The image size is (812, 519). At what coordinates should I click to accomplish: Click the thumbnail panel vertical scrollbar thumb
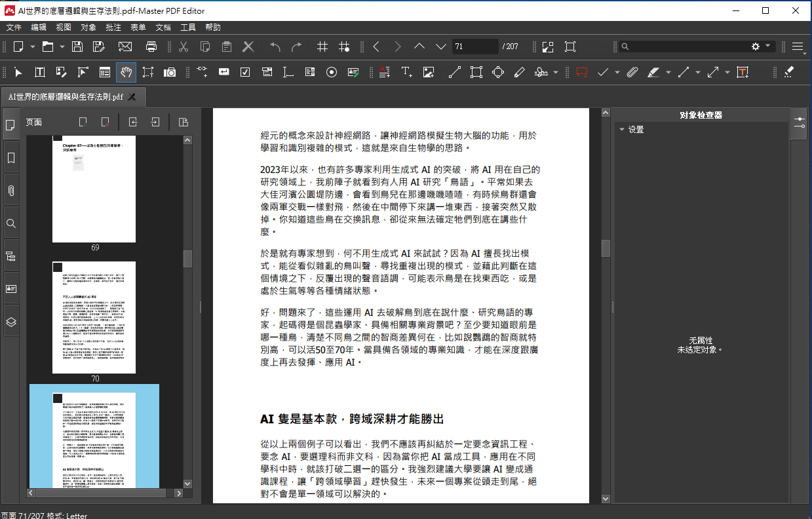click(x=187, y=259)
